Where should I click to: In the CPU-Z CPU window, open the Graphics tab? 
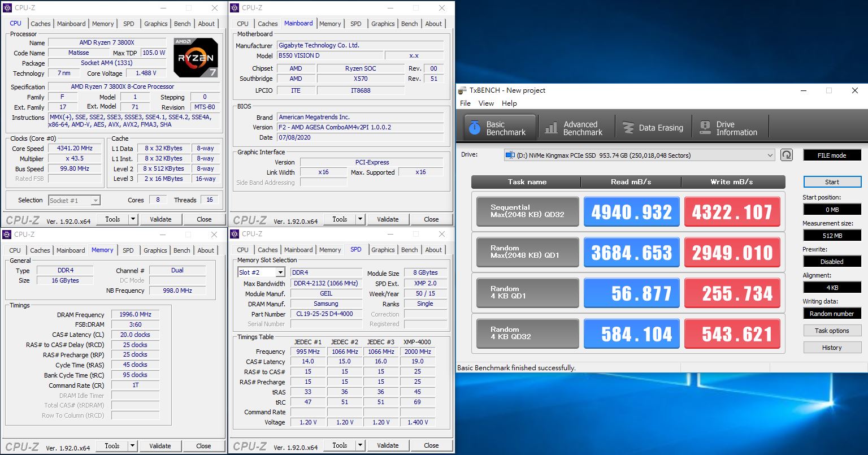click(156, 24)
